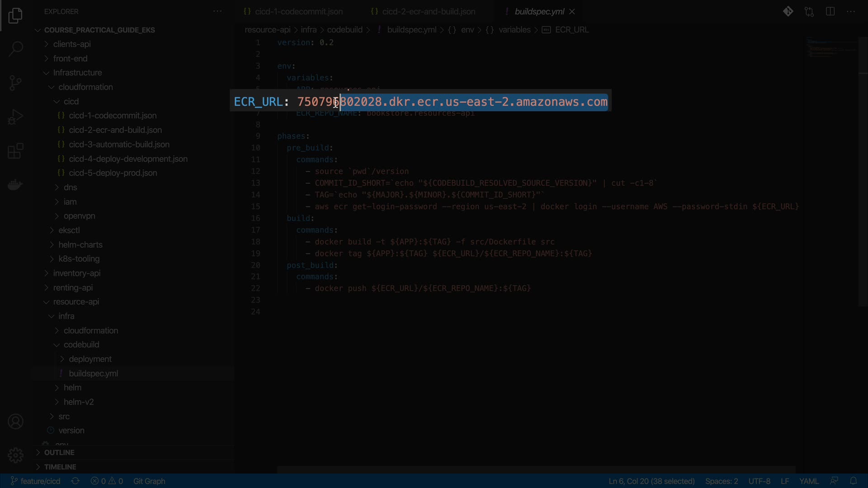868x488 pixels.
Task: Open the Accounts icon in activity bar
Action: (15, 422)
